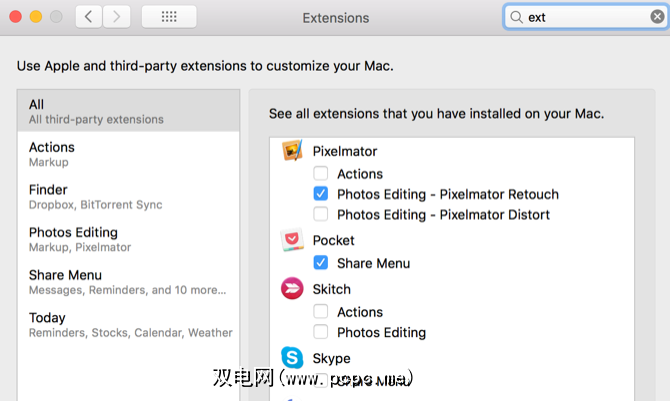The height and width of the screenshot is (401, 670).
Task: Clear the search field text
Action: (x=657, y=17)
